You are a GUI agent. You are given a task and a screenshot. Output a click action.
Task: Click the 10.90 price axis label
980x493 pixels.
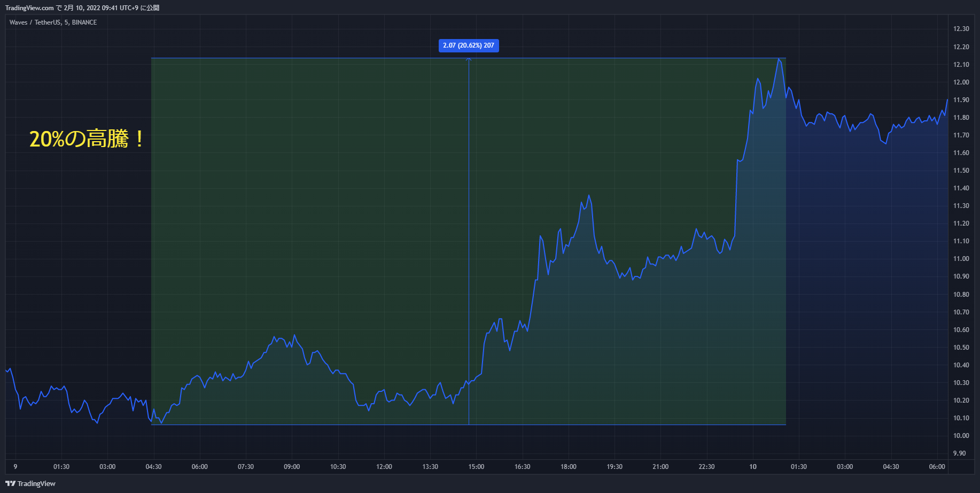961,276
